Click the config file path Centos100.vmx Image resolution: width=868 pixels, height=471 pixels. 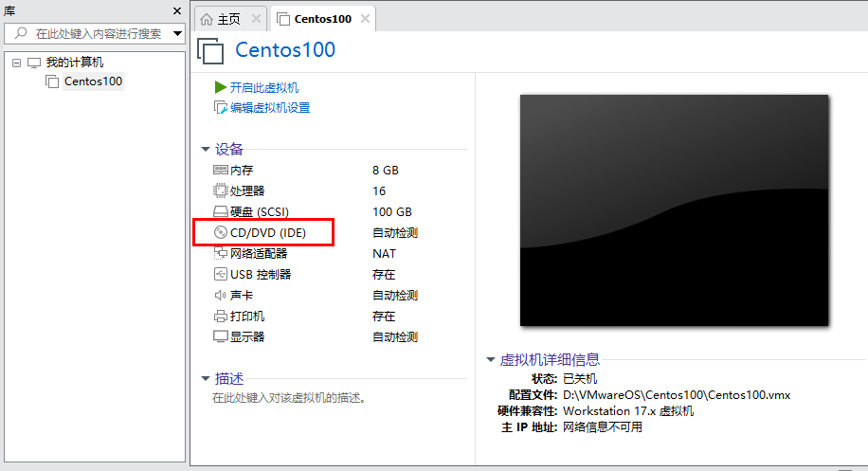677,395
